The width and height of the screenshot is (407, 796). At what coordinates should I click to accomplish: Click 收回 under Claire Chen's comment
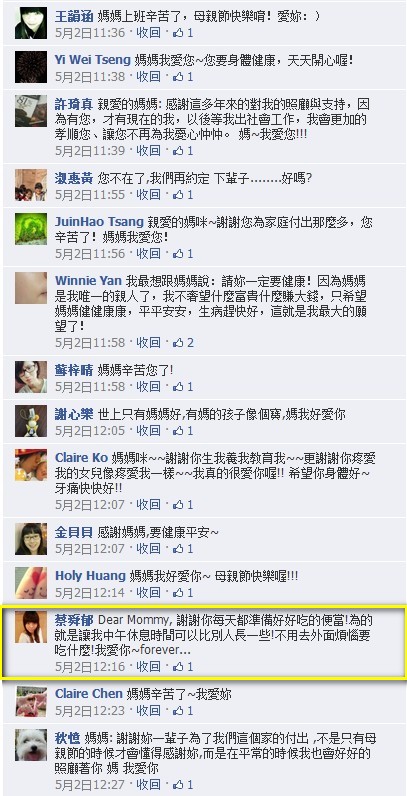coord(149,710)
